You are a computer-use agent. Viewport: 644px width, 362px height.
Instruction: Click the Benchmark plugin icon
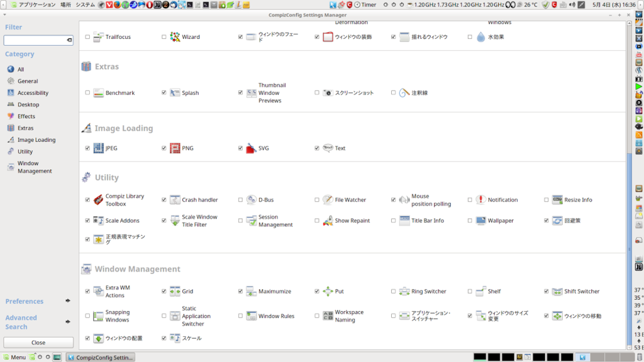pos(98,93)
